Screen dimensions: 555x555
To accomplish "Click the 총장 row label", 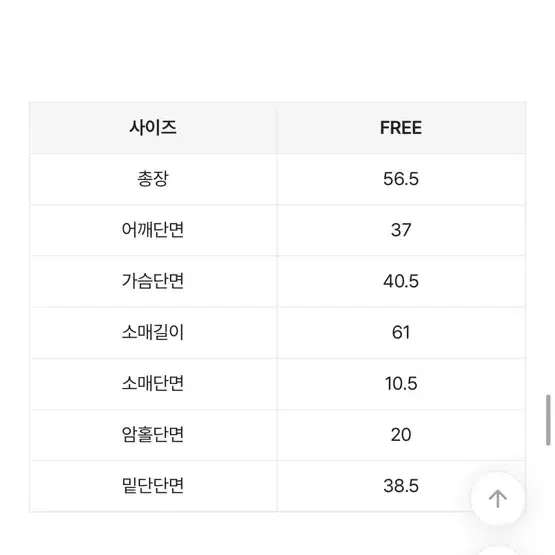I will tap(153, 179).
